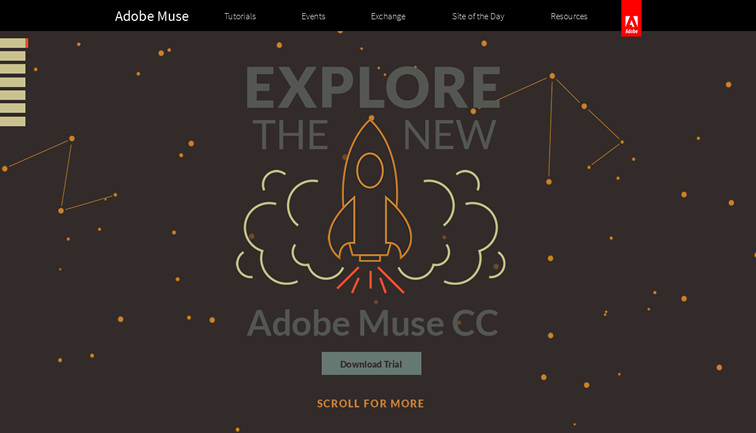Open the Tutorials menu item

click(x=240, y=16)
